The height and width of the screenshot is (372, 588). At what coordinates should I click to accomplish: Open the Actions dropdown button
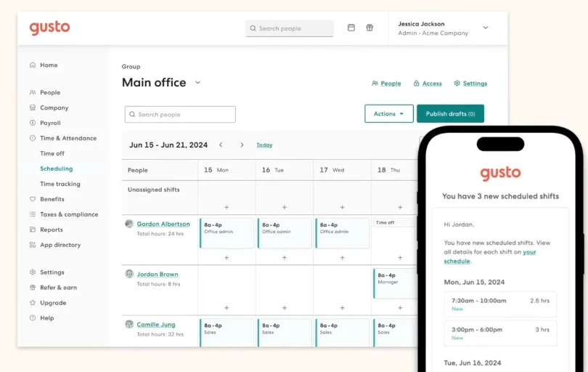(x=388, y=114)
